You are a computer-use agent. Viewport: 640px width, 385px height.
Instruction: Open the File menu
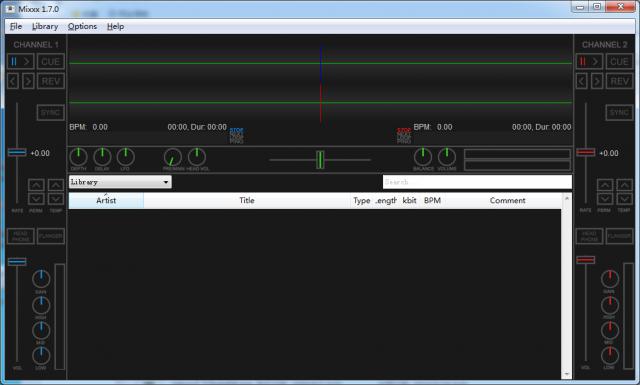pyautogui.click(x=16, y=26)
